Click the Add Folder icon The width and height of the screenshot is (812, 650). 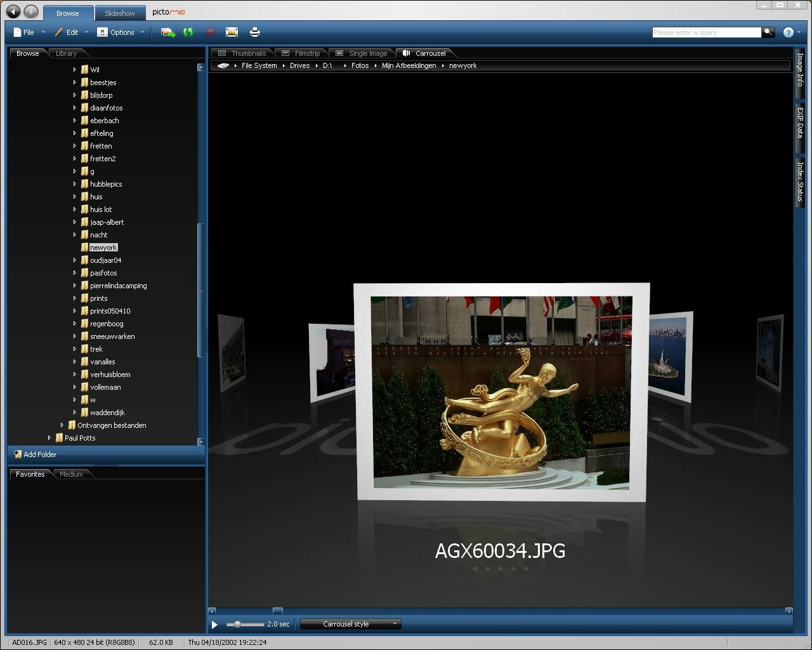click(x=18, y=454)
